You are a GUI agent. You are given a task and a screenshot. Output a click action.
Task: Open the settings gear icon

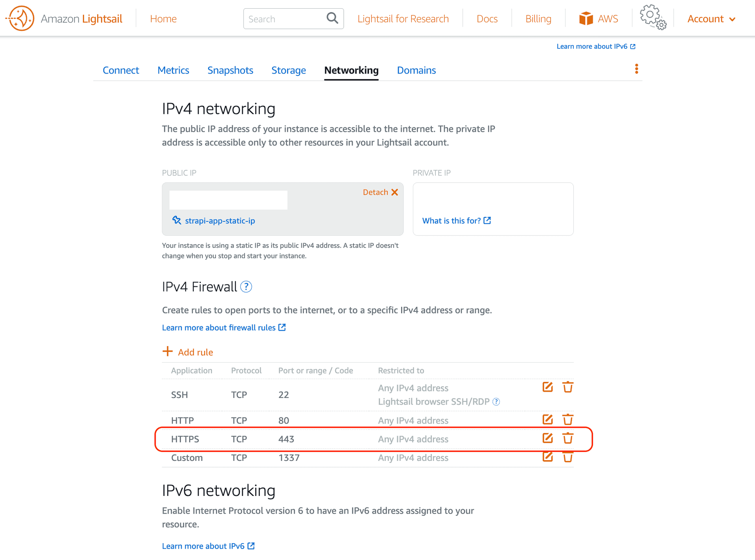pyautogui.click(x=653, y=17)
